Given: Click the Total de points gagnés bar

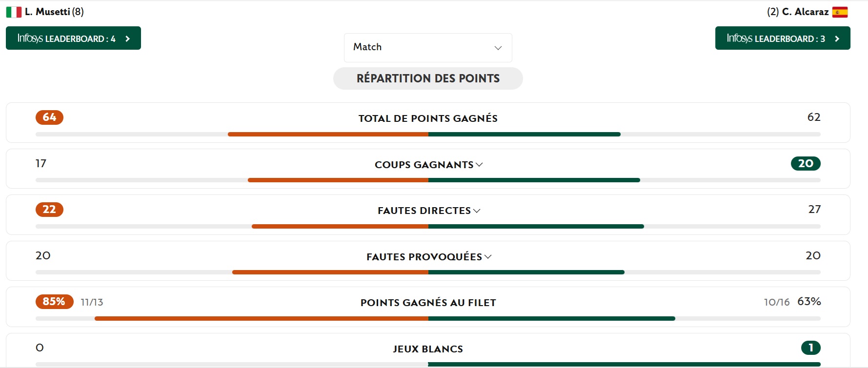Looking at the screenshot, I should tap(428, 134).
